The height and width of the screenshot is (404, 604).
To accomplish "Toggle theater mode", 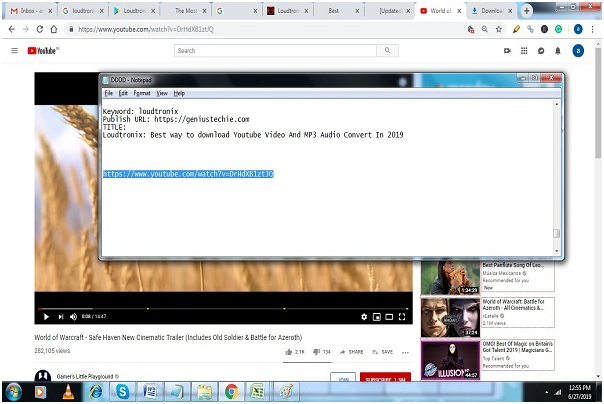I will point(389,317).
